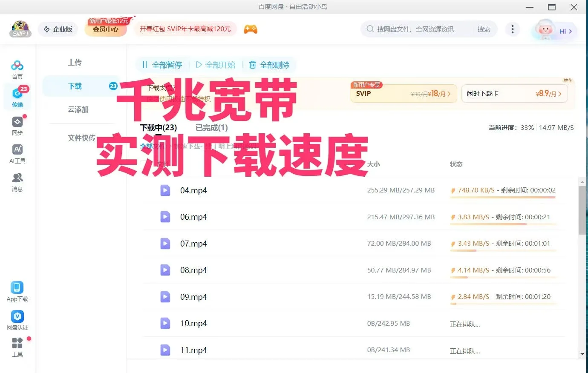This screenshot has width=588, height=373.
Task: Open the three-dot more options menu
Action: click(x=513, y=29)
